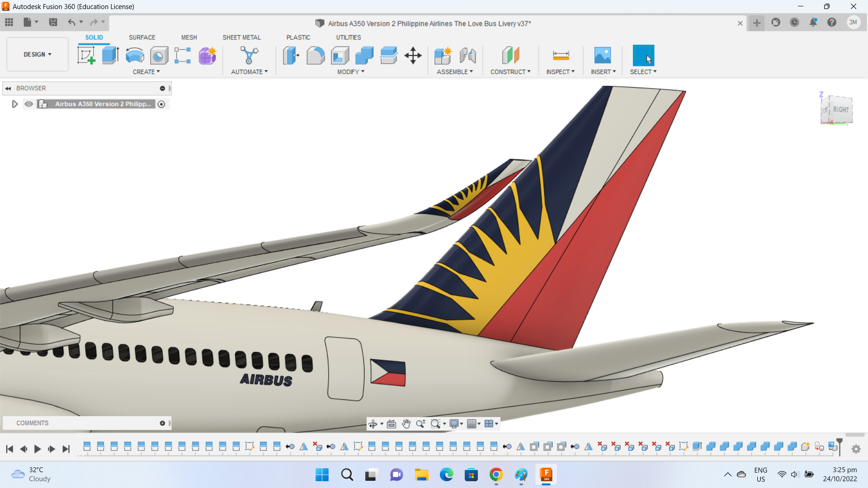Image resolution: width=868 pixels, height=488 pixels.
Task: Switch to the Mesh tab
Action: point(189,38)
